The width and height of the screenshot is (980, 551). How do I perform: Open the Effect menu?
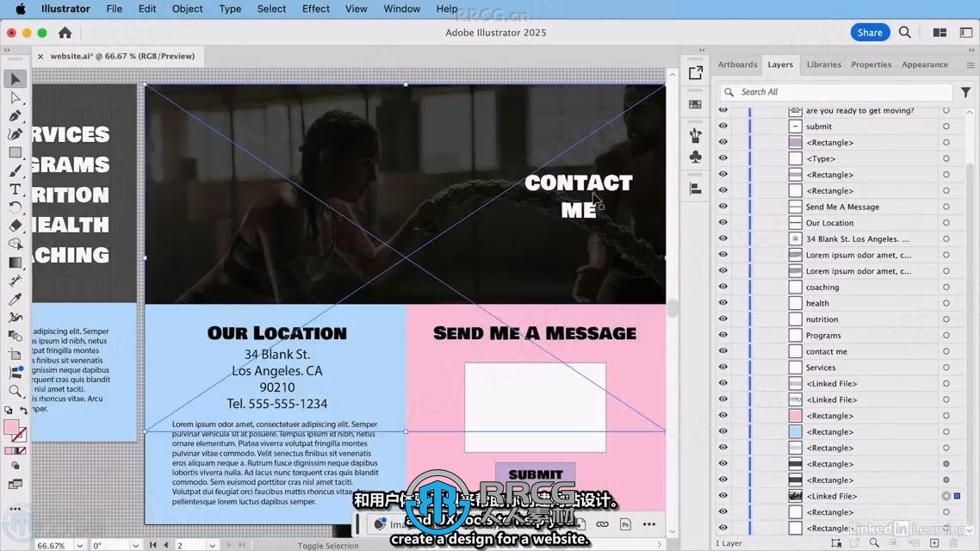coord(316,9)
